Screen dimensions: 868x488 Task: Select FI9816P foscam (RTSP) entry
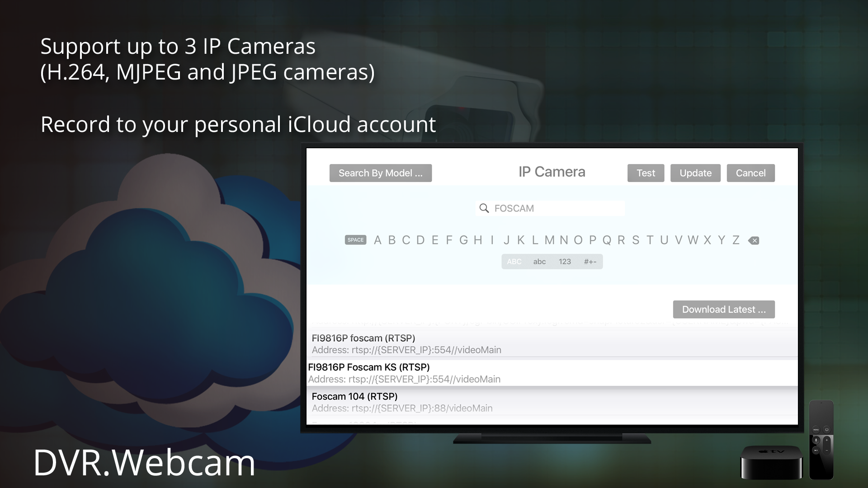tap(552, 343)
